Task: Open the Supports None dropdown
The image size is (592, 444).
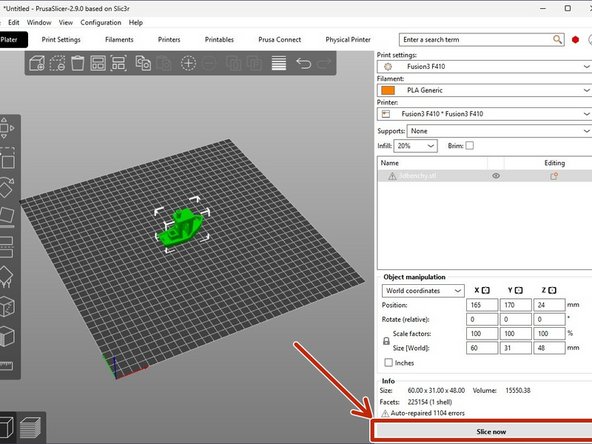Action: click(x=499, y=131)
